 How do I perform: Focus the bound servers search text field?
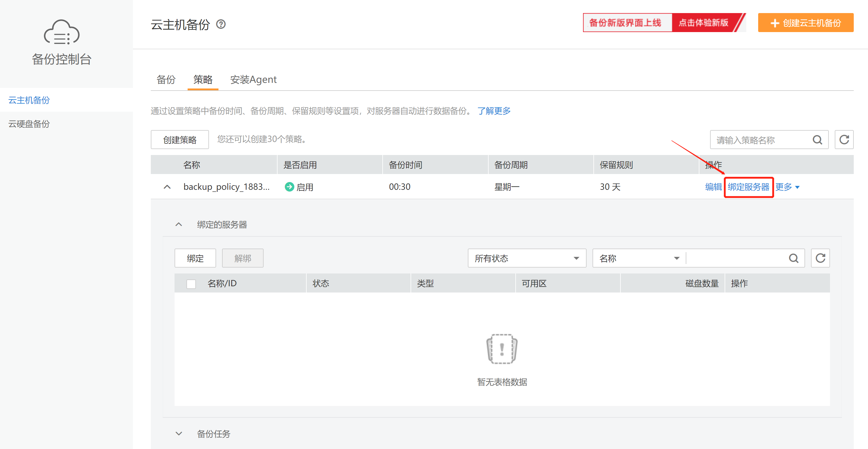736,258
